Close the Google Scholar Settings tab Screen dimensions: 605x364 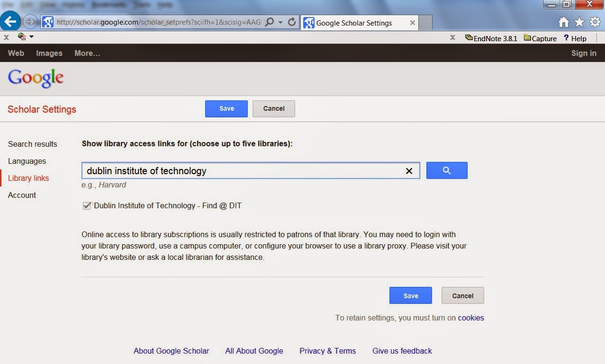413,22
